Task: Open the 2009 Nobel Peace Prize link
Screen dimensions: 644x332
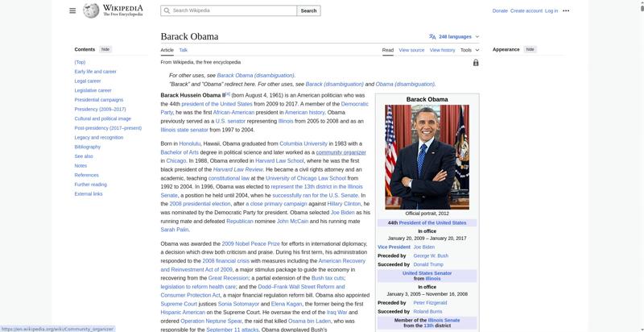Action: coord(250,243)
